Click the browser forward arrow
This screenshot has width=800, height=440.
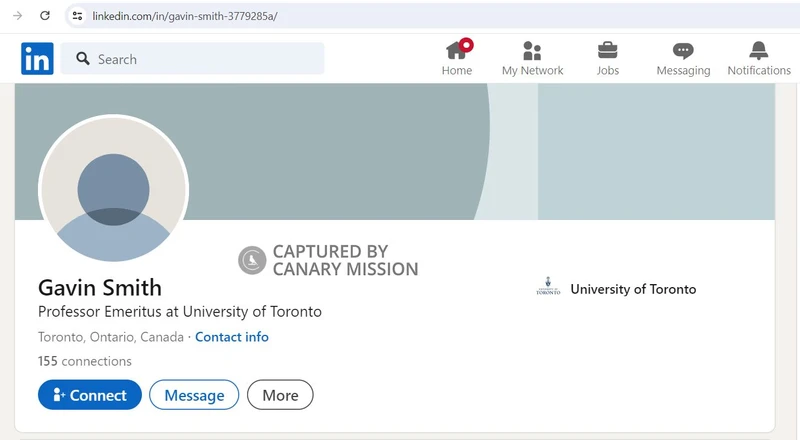pos(17,16)
